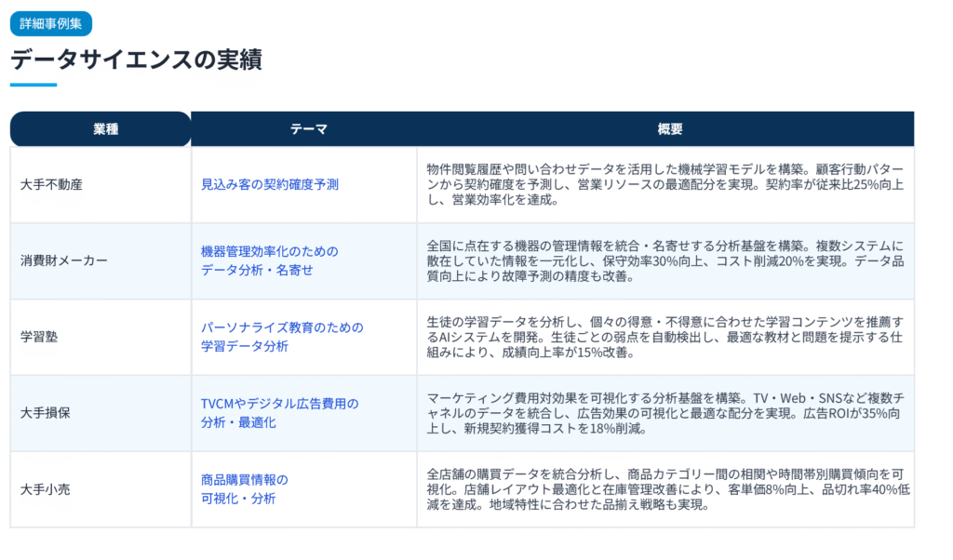Click the データサイエンスの実績 heading
Image resolution: width=953 pixels, height=560 pixels.
tap(136, 60)
